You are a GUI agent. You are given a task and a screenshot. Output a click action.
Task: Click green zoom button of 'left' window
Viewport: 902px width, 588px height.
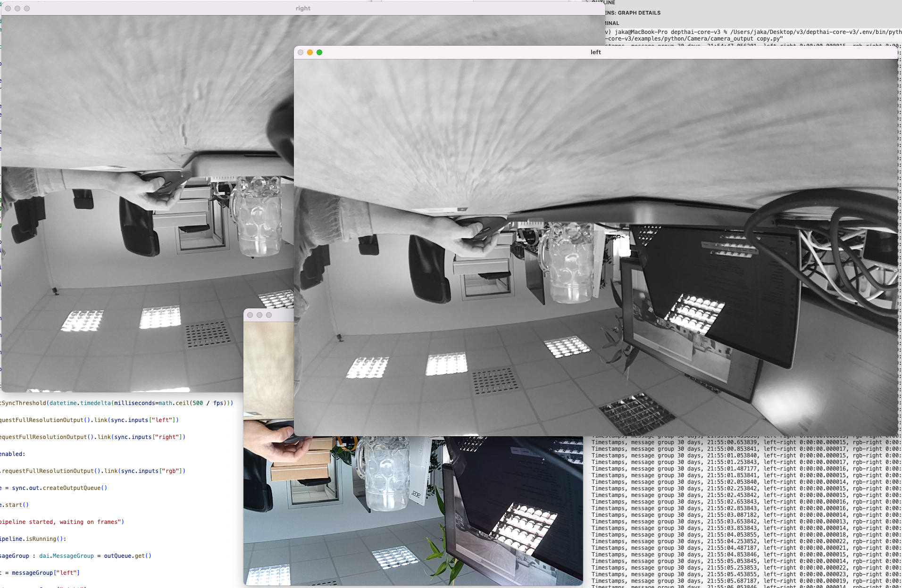(x=319, y=52)
